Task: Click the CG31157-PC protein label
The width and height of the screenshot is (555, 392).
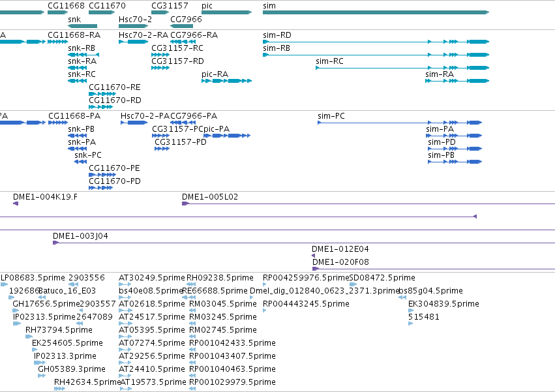Action: pos(177,129)
